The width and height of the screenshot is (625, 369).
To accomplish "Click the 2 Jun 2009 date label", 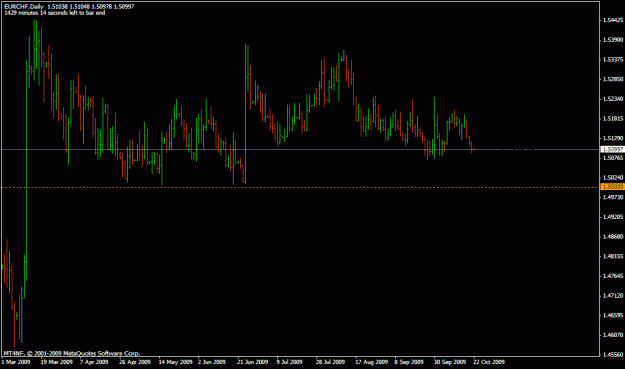I will pos(212,362).
